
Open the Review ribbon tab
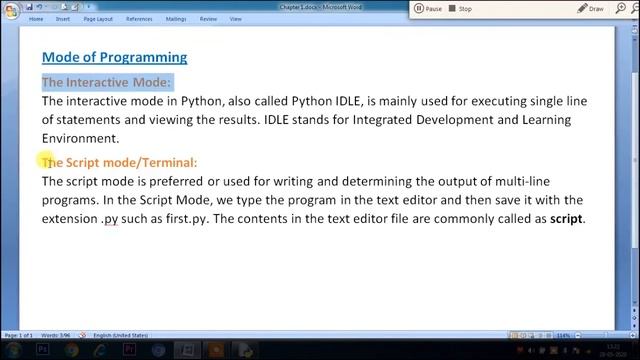[208, 19]
